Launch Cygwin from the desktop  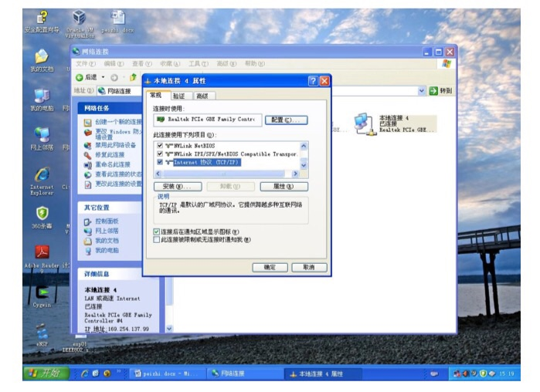pos(42,297)
